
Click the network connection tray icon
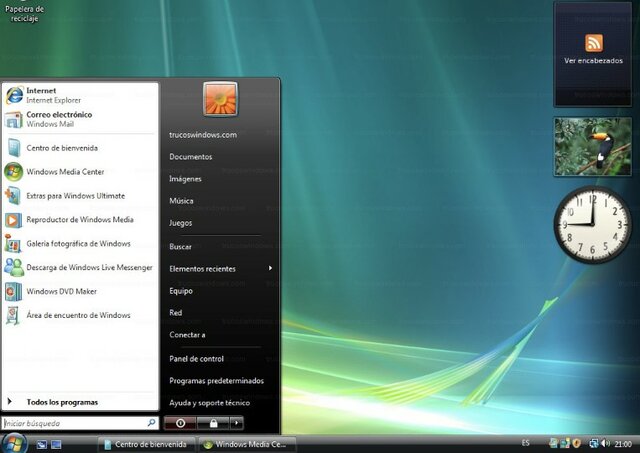[594, 444]
